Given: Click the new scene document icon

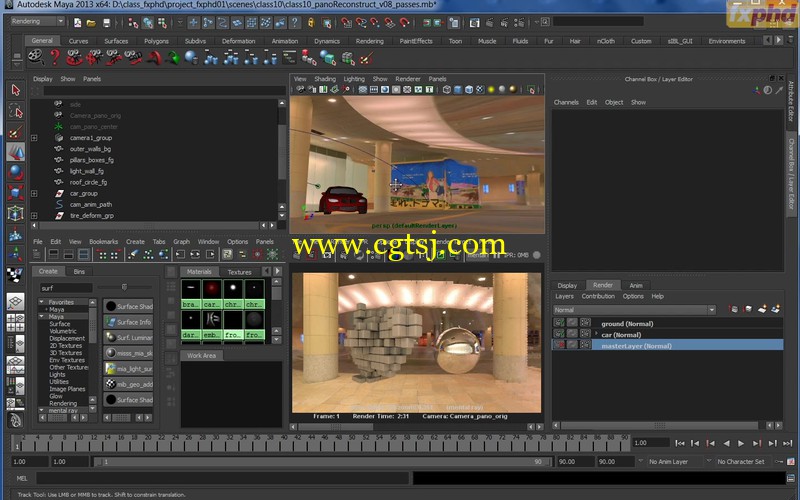Looking at the screenshot, I should click(77, 22).
